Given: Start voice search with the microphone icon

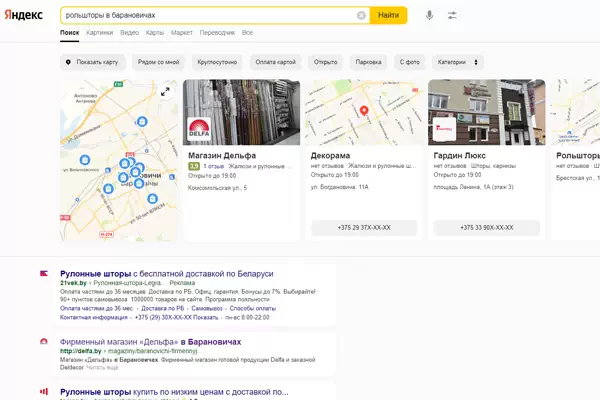Looking at the screenshot, I should point(429,15).
